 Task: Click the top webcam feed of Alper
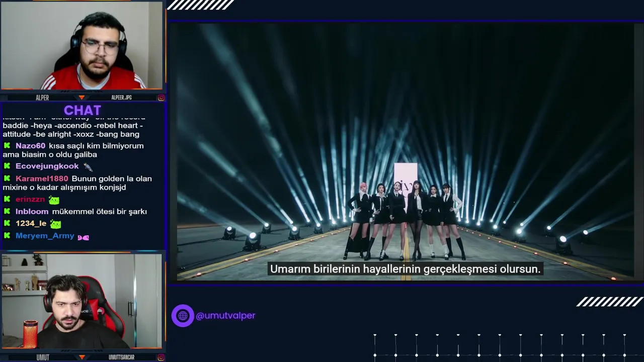click(82, 46)
